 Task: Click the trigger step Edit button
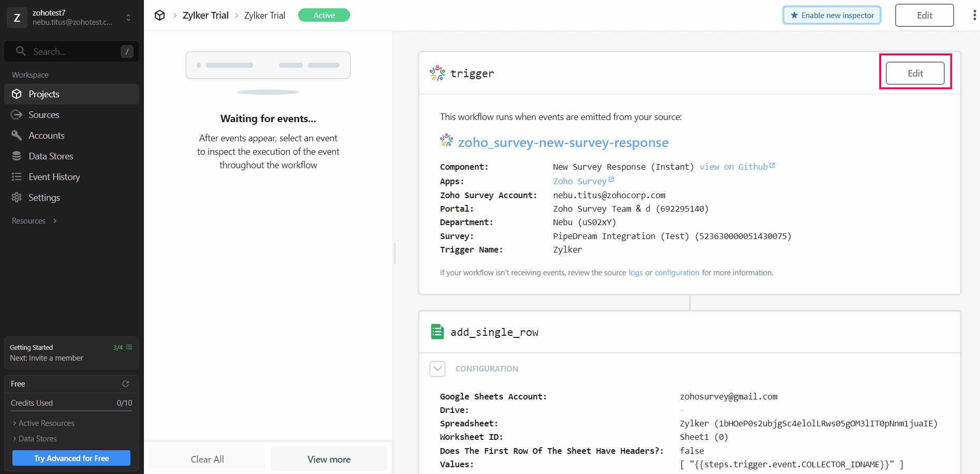(915, 73)
